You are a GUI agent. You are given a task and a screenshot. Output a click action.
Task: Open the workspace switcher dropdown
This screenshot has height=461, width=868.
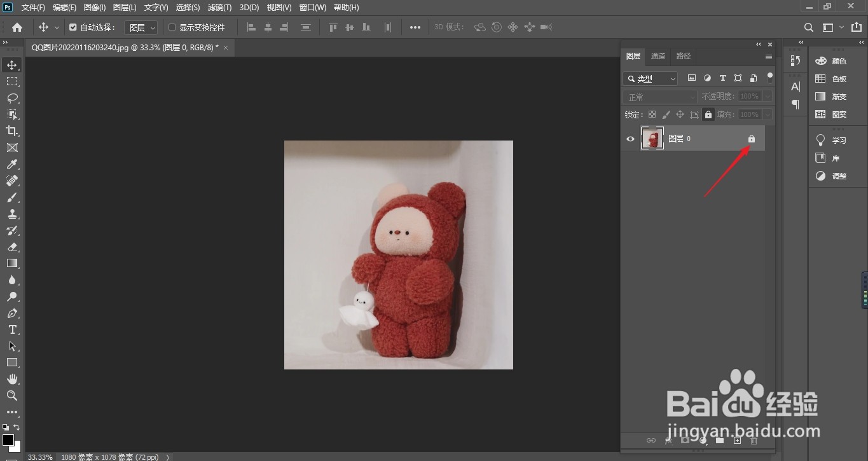click(833, 27)
